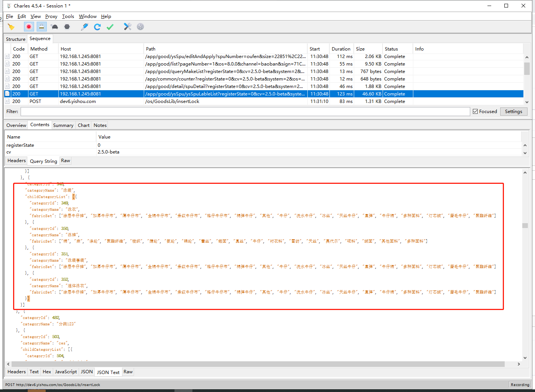
Task: Click row icon for spuDetail request
Action: click(x=7, y=86)
